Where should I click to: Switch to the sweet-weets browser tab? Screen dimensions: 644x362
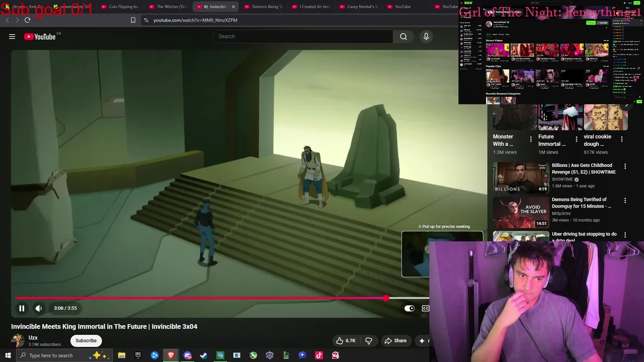(x=72, y=7)
